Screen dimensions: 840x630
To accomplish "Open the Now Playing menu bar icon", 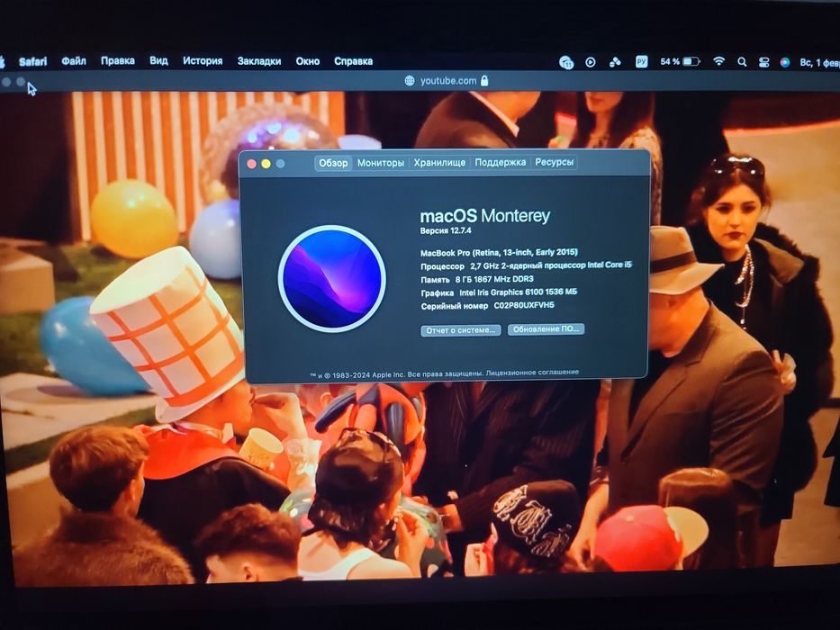I will coord(591,62).
